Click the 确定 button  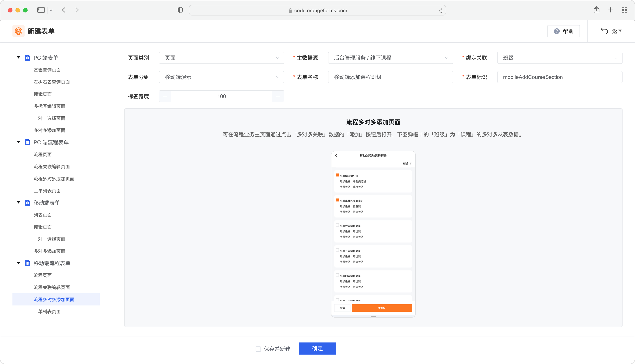317,349
